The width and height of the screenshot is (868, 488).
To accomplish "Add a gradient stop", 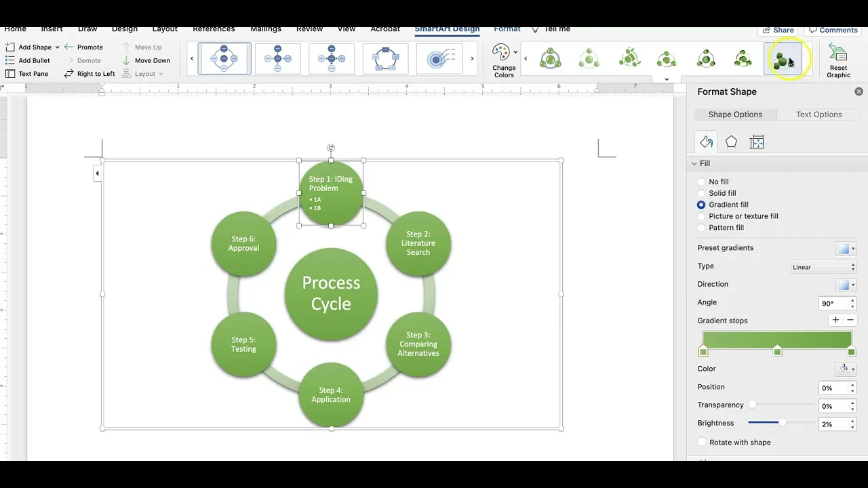I will [835, 320].
